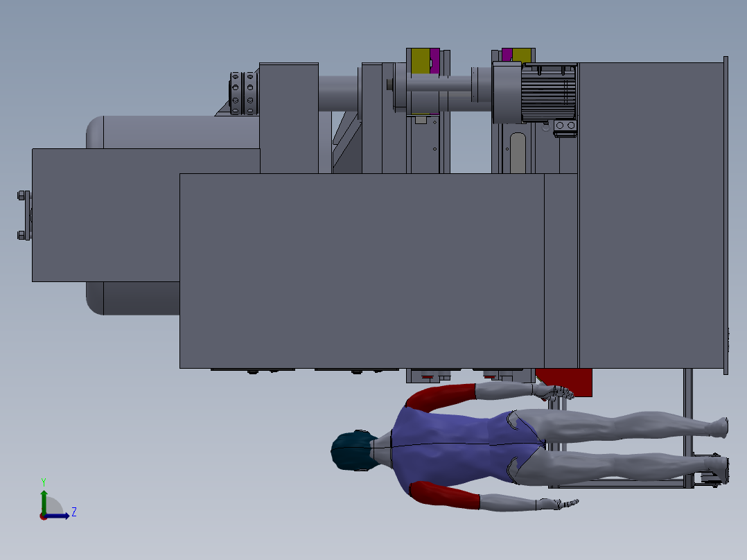Click the red origin ball of the orientation triad

pyautogui.click(x=44, y=516)
